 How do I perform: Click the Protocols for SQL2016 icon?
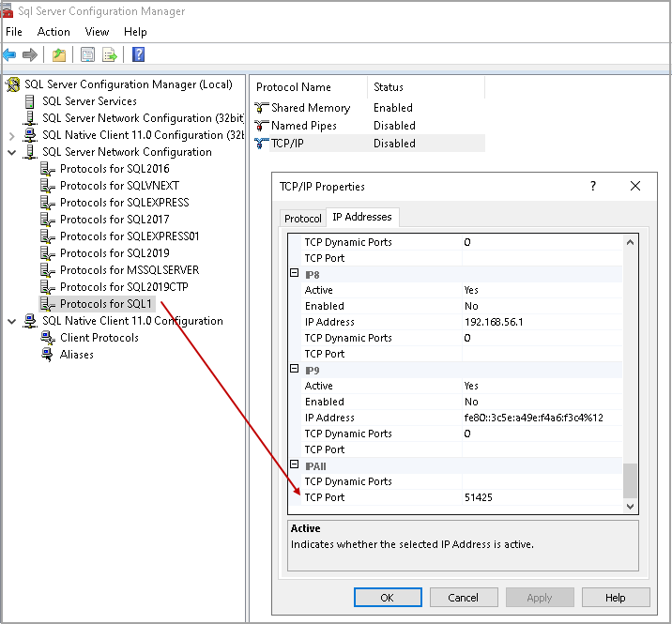coord(47,169)
